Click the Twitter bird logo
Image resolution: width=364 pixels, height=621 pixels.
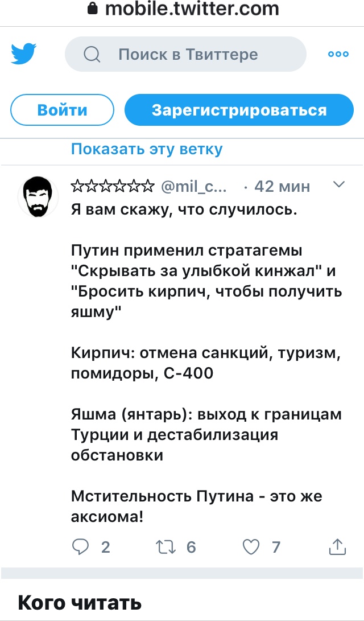point(23,54)
